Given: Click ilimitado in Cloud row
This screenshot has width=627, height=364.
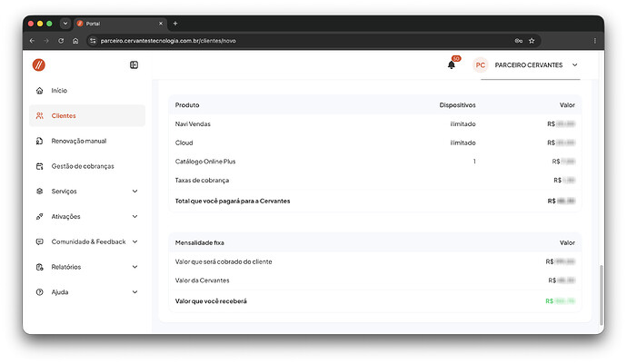Looking at the screenshot, I should coord(463,143).
